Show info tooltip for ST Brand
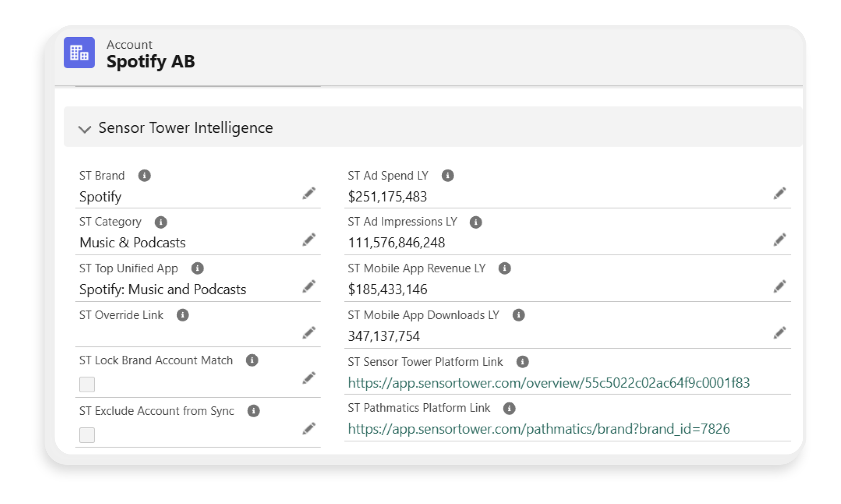Image resolution: width=841 pixels, height=504 pixels. point(145,176)
